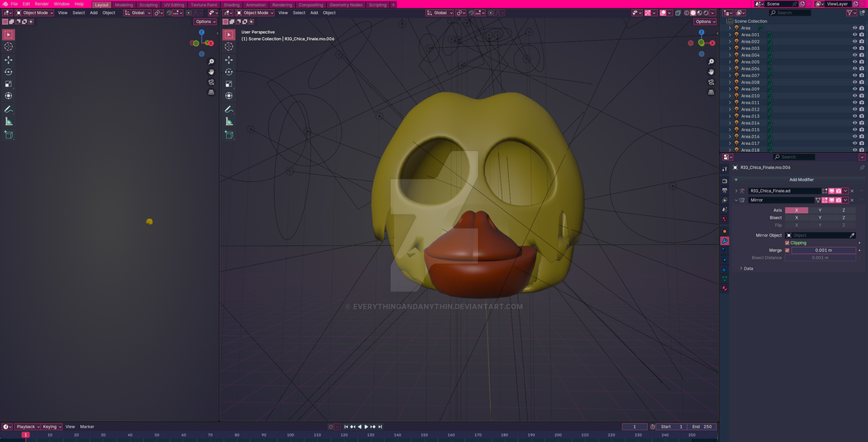Disable Area.006 in renders camera icon
The width and height of the screenshot is (868, 442).
pos(863,68)
